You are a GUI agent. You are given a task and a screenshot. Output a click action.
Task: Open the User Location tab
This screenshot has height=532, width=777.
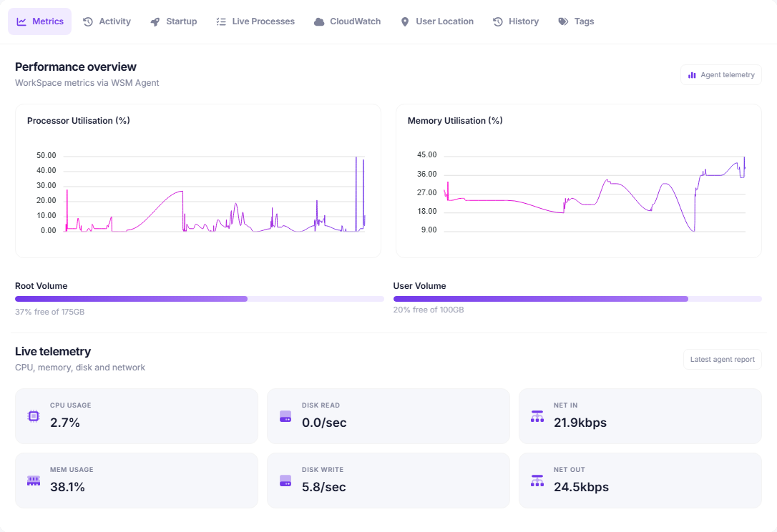[437, 21]
